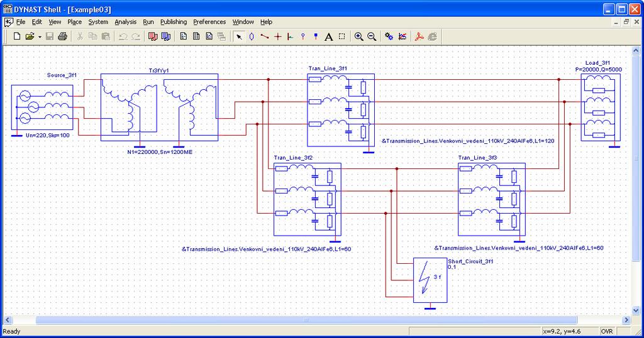
Task: Click the Un=220,Sks=100 parameter text
Action: tap(48, 135)
